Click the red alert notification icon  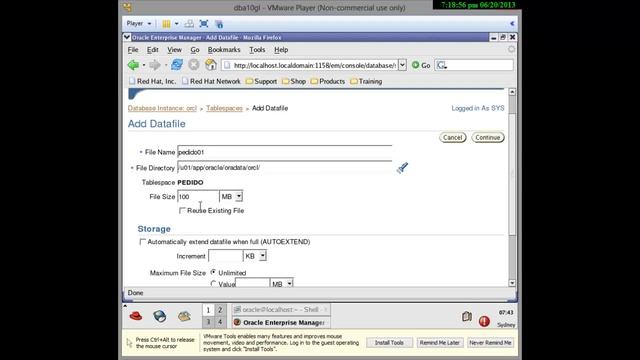coord(484,321)
